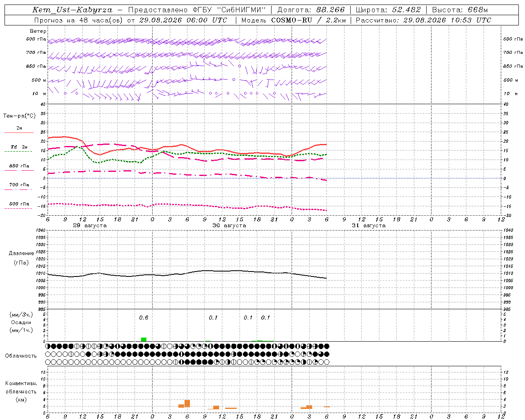Click the Широта 52.482 header field
525x420 pixels.
coord(388,10)
